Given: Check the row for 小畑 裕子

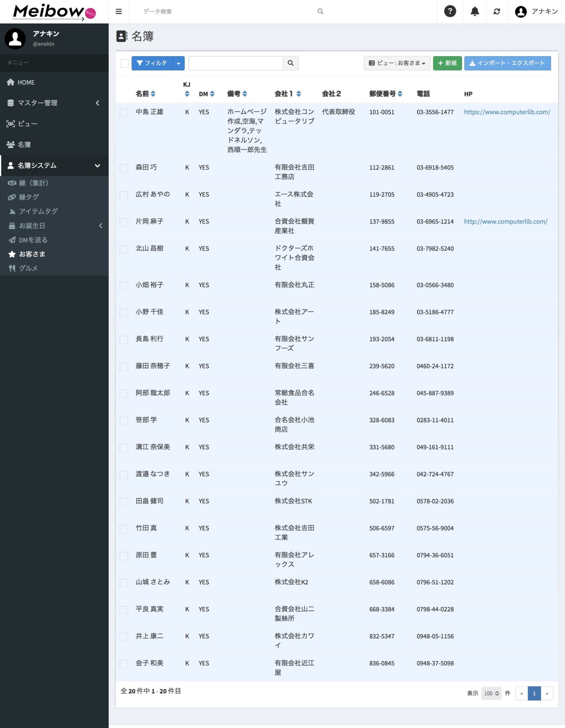Looking at the screenshot, I should point(124,286).
